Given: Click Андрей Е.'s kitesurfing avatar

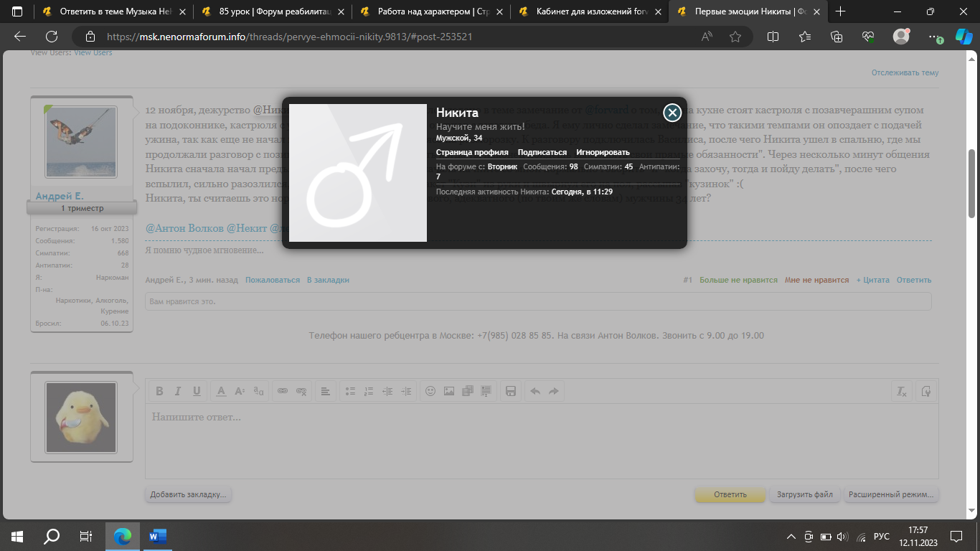Looking at the screenshot, I should point(81,143).
